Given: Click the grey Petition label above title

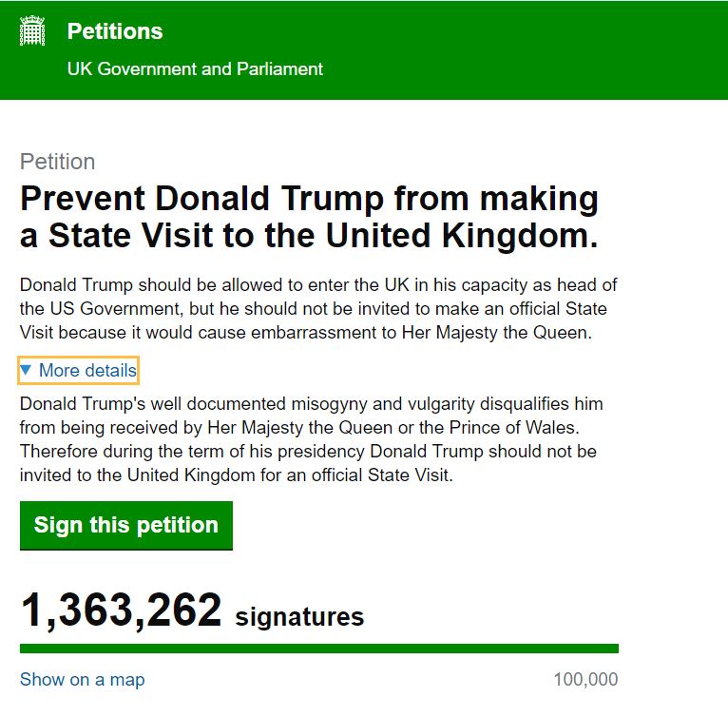Looking at the screenshot, I should tap(57, 162).
